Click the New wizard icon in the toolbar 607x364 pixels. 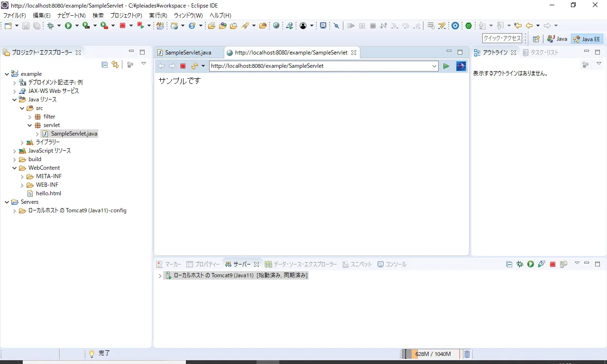(x=8, y=26)
